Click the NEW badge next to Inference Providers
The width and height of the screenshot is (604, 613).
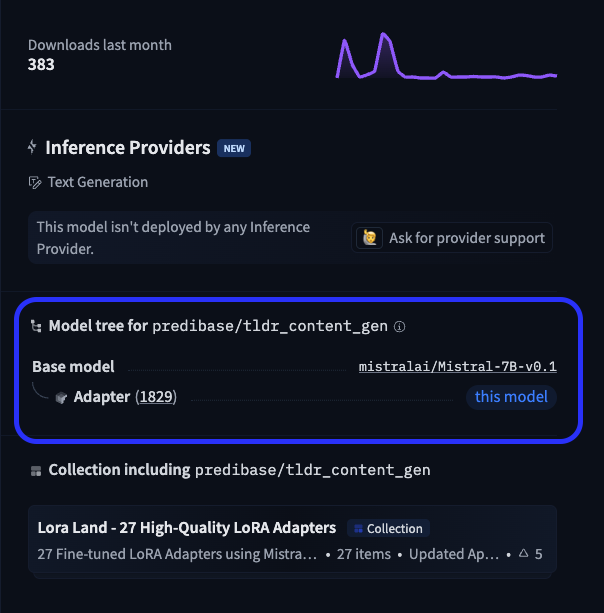(234, 149)
